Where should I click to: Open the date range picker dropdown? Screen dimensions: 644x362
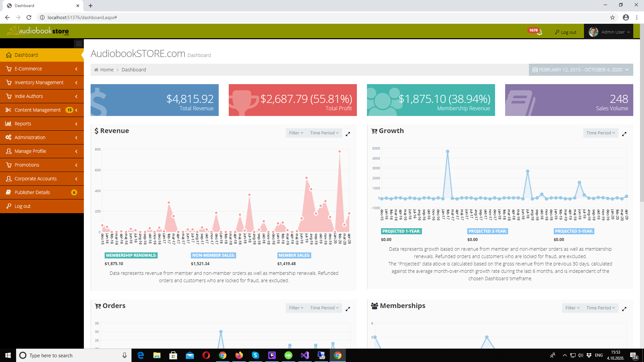click(x=581, y=70)
